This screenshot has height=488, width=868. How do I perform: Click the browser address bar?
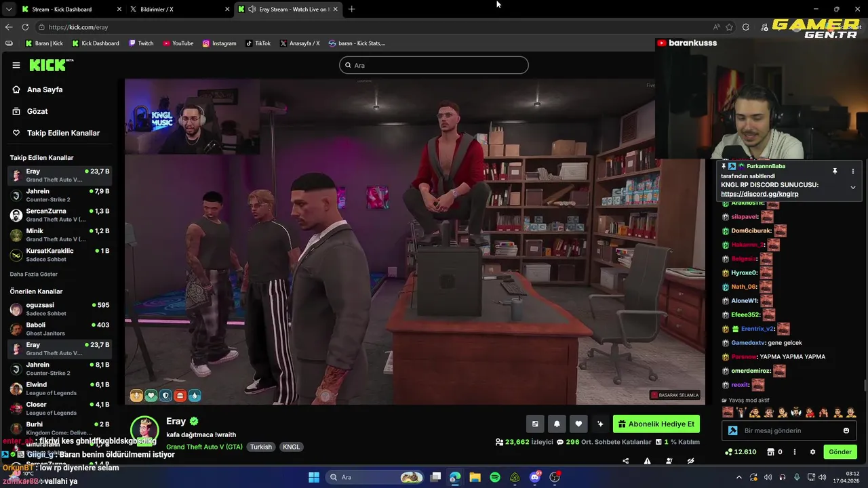pyautogui.click(x=373, y=27)
